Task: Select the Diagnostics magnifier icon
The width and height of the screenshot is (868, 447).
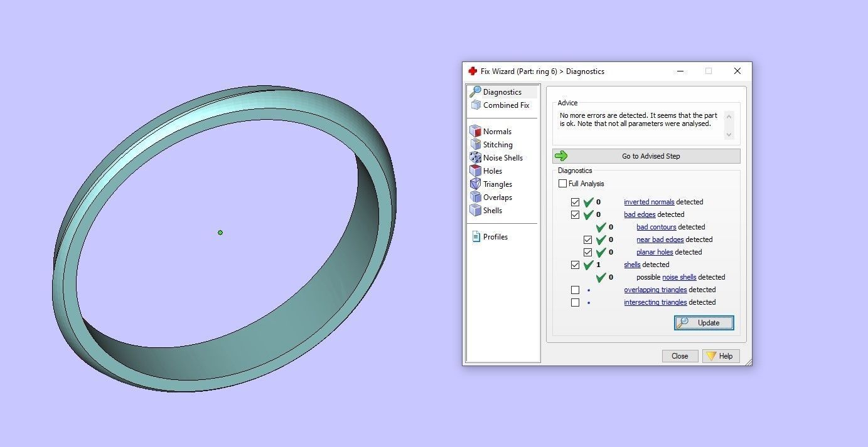Action: pyautogui.click(x=476, y=92)
